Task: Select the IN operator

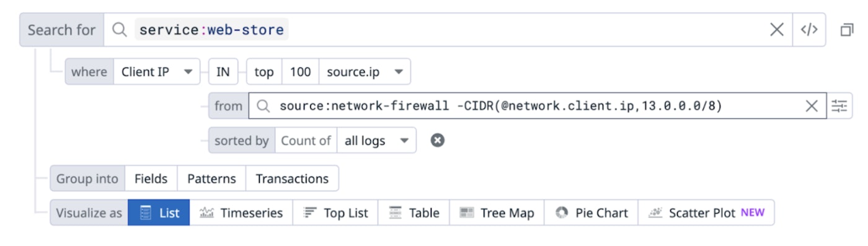Action: [223, 72]
